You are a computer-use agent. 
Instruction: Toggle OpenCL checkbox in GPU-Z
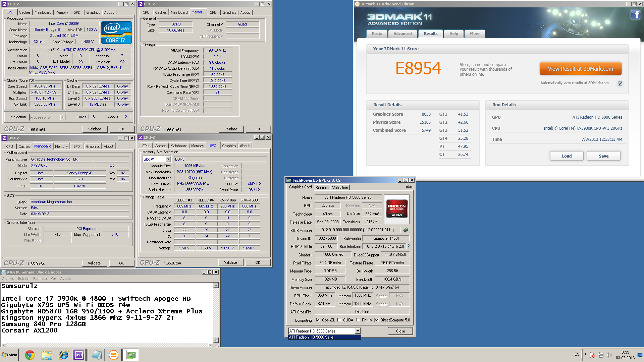318,320
